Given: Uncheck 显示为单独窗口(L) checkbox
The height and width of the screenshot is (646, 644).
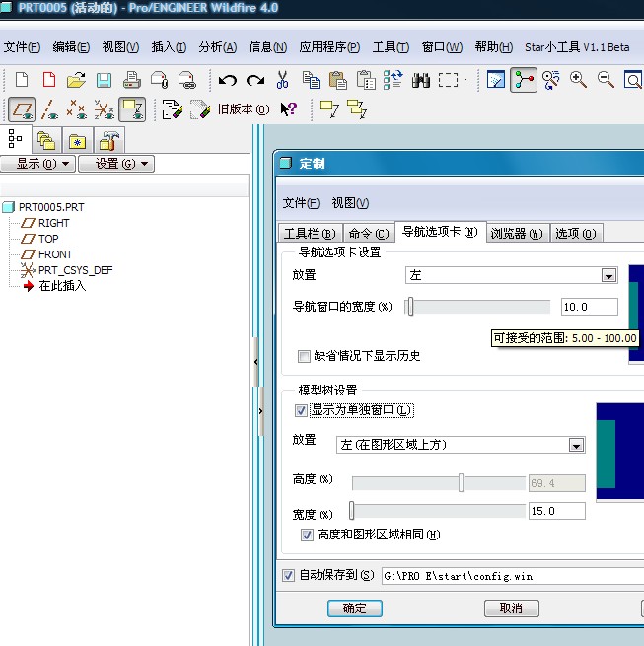Looking at the screenshot, I should coord(301,410).
